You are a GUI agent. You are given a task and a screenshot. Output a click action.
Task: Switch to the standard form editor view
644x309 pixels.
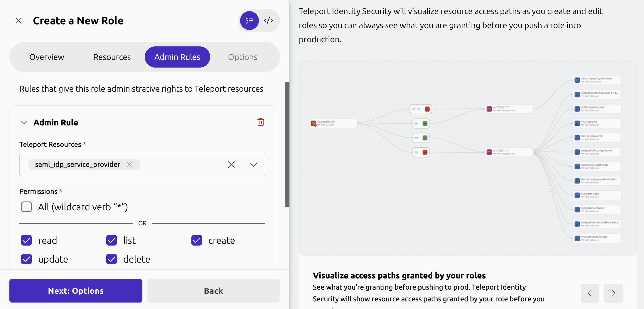[x=249, y=21]
